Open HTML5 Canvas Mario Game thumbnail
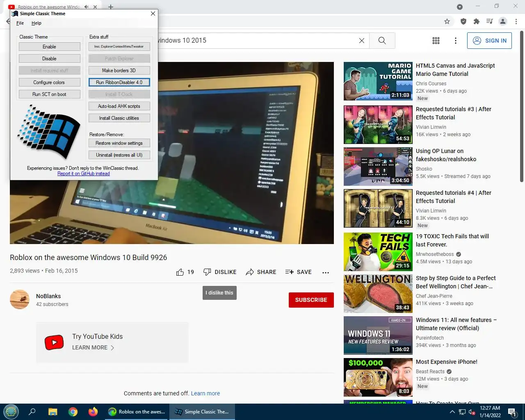525x420 pixels. (378, 81)
